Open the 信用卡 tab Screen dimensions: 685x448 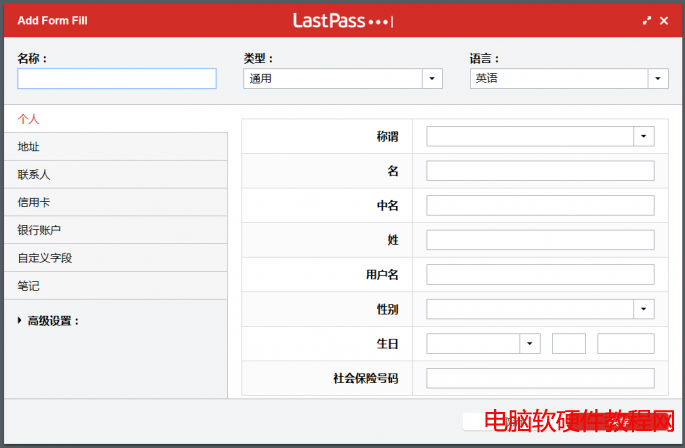click(116, 202)
